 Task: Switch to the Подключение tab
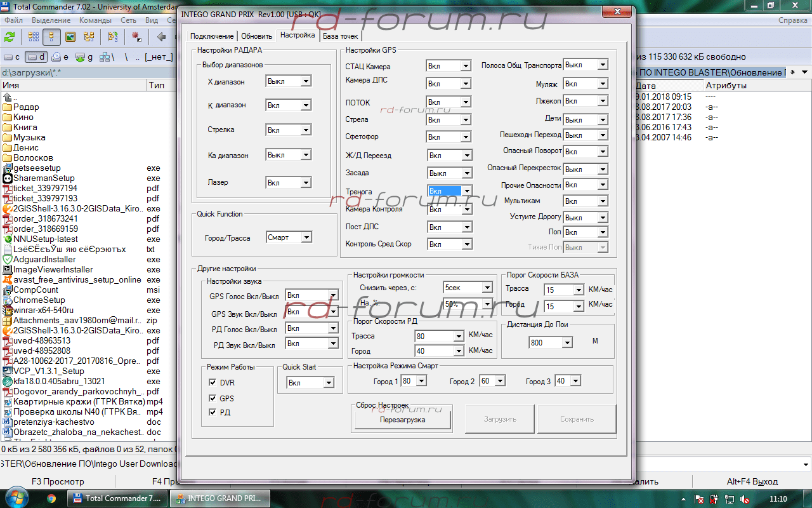[x=212, y=36]
